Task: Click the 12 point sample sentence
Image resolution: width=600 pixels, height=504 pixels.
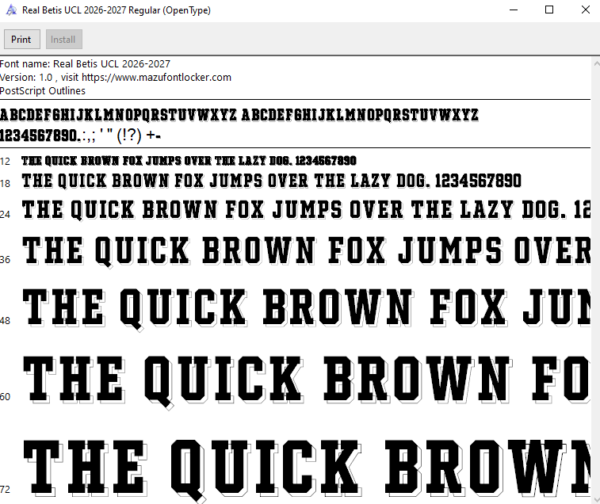Action: 189,161
